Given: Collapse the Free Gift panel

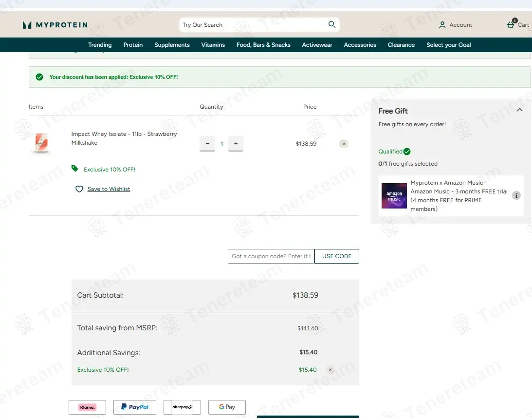Looking at the screenshot, I should point(519,110).
